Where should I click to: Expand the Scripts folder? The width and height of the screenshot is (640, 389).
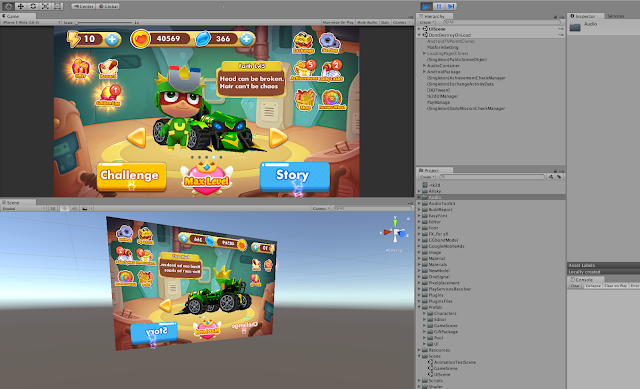pyautogui.click(x=419, y=380)
